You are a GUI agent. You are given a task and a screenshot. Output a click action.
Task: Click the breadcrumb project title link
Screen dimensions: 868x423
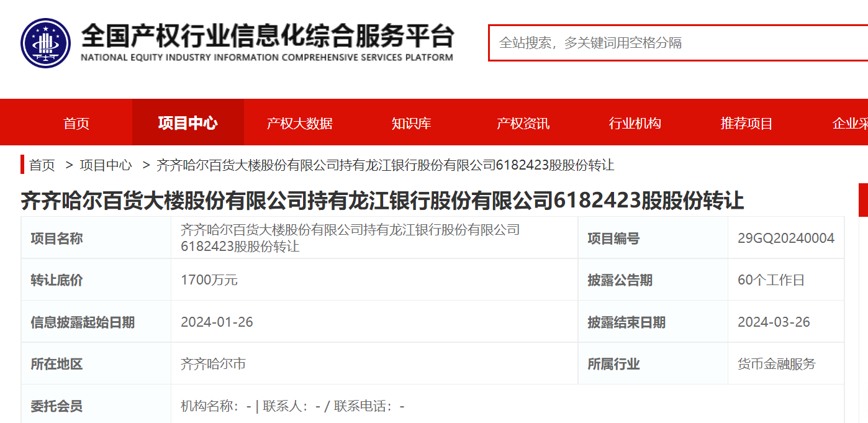point(386,165)
